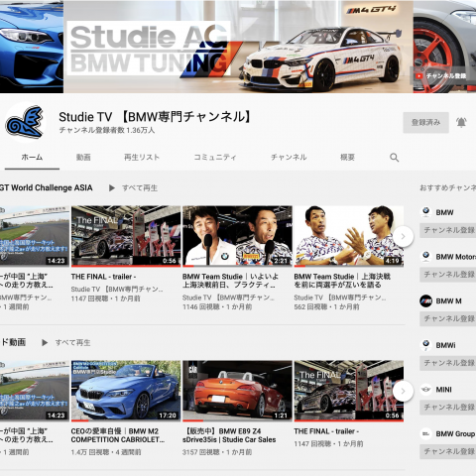Select the ホーム tab
476x476 pixels.
[x=32, y=158]
